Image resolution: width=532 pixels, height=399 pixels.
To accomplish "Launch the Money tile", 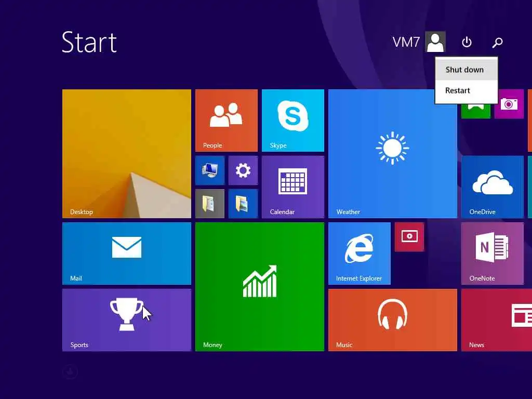I will coord(260,287).
